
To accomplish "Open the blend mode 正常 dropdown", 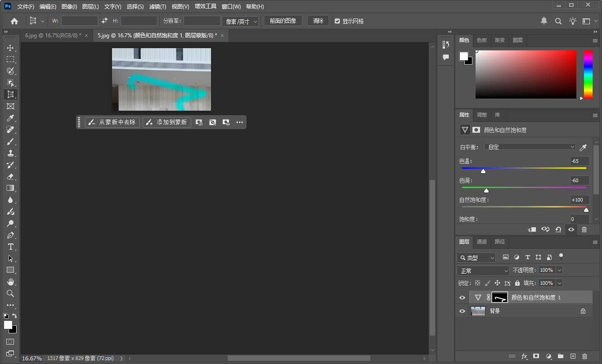I will [x=483, y=270].
